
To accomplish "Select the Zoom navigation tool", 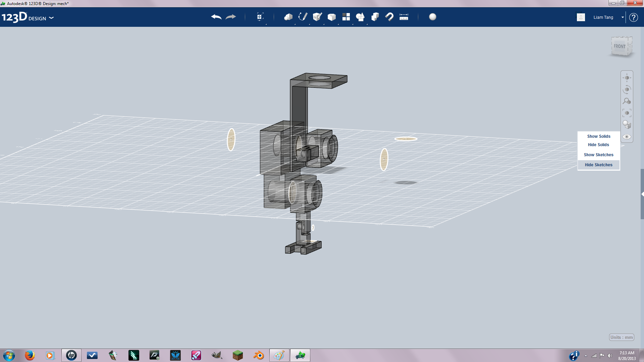I will tap(627, 101).
